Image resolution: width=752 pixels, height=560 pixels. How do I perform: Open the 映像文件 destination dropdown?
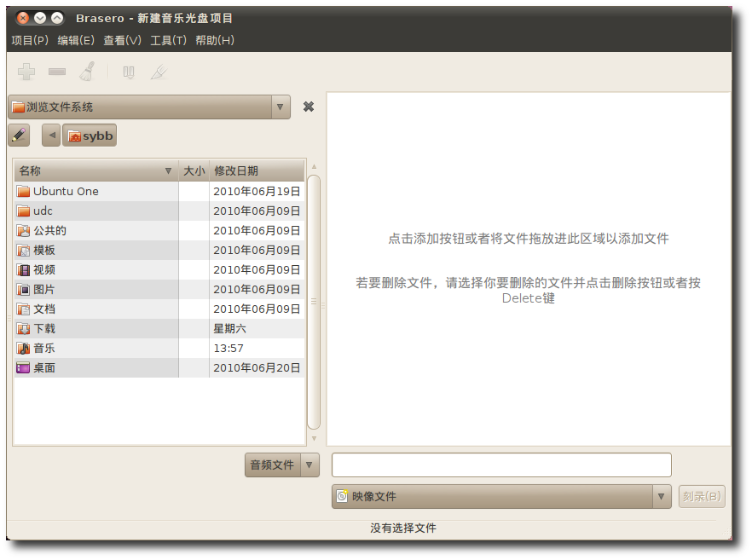[501, 496]
